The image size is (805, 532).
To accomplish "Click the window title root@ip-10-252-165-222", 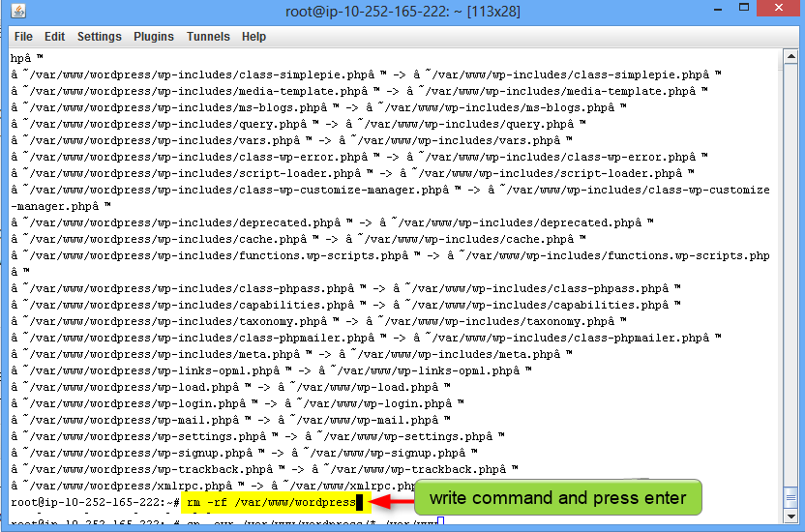I will (x=402, y=12).
